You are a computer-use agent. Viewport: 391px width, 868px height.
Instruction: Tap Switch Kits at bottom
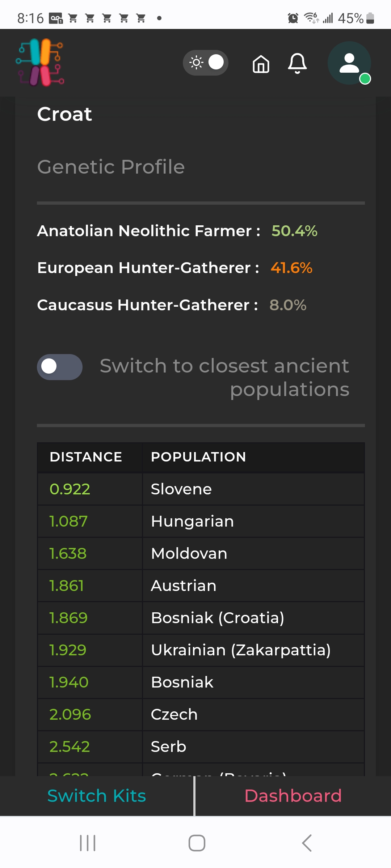[97, 796]
